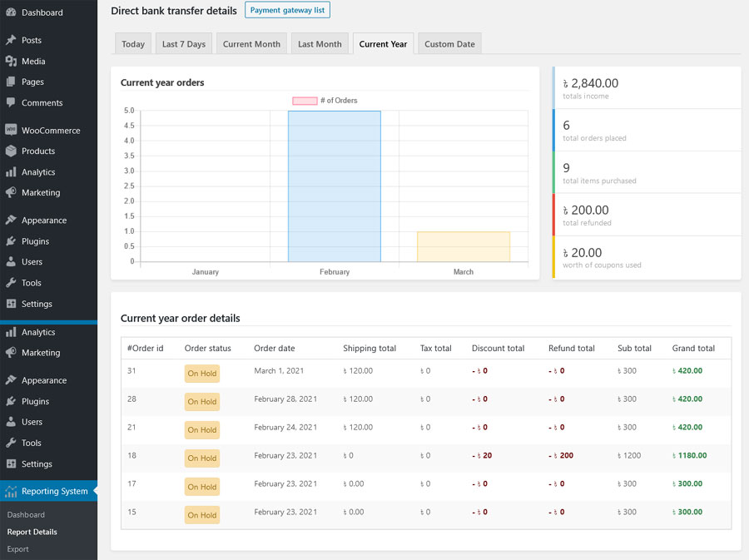Click sub total '৳ 1200' value
The width and height of the screenshot is (749, 560).
point(629,455)
